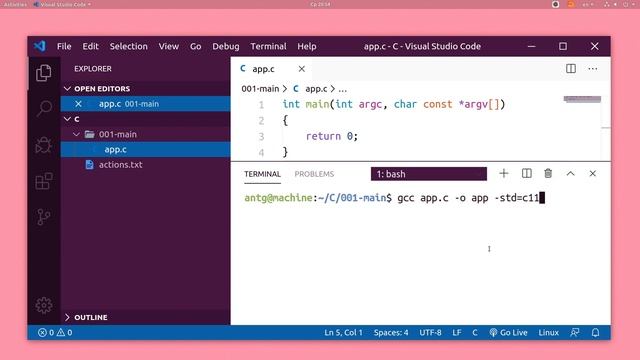Open the Manage gear icon

coord(44,305)
